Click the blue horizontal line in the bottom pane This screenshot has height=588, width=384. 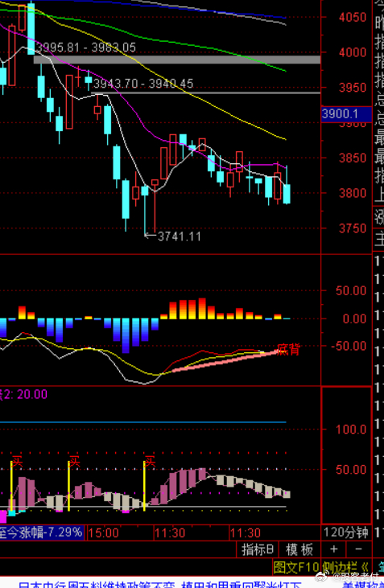coord(143,422)
